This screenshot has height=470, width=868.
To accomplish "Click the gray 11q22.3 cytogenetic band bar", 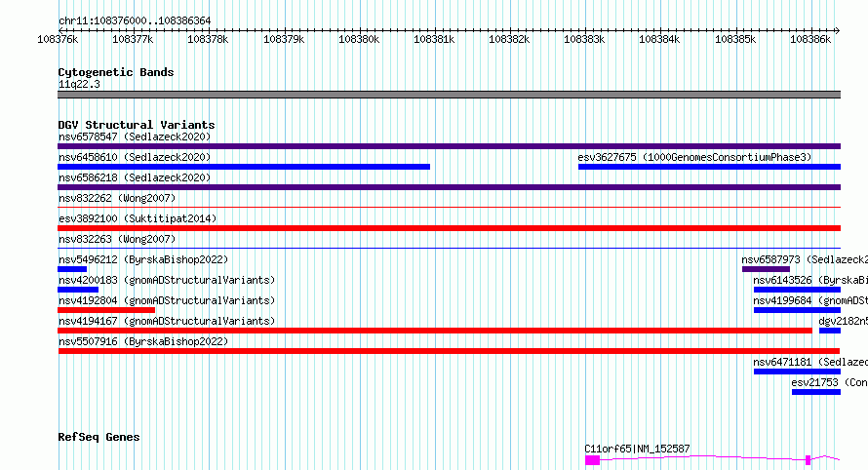I will (449, 95).
